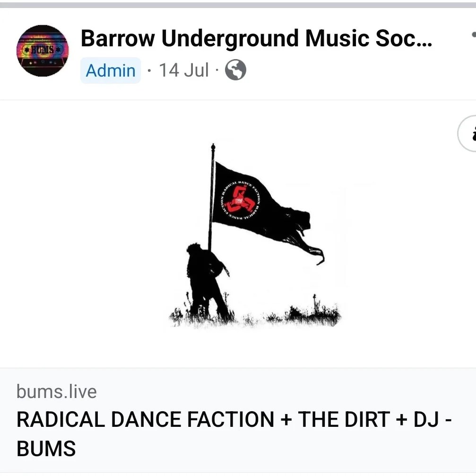Click the bums.live domain text
Viewport: 476px width, 476px height.
tap(56, 391)
